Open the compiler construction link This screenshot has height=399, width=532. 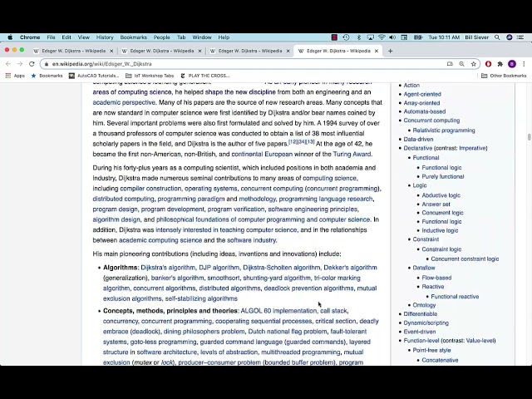point(150,189)
